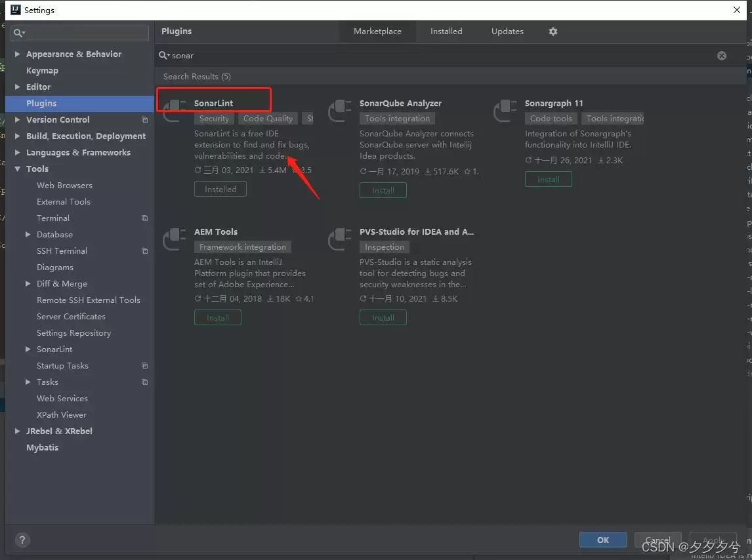Expand Build, Execution, Deployment section
752x560 pixels.
[17, 136]
